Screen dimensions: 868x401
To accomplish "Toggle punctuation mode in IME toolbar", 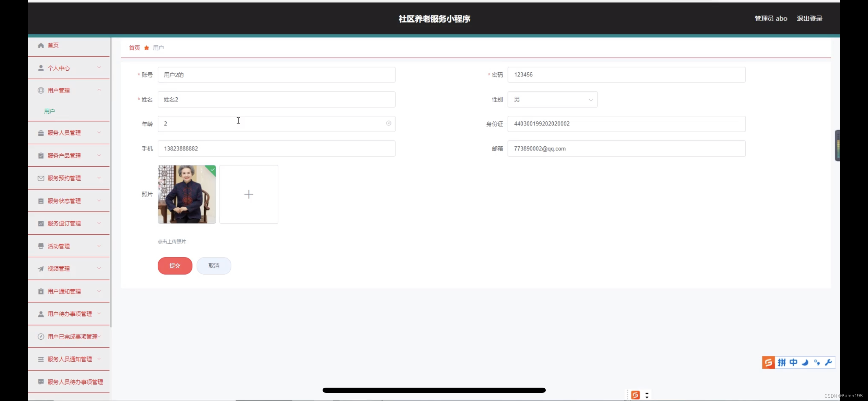I will click(817, 362).
